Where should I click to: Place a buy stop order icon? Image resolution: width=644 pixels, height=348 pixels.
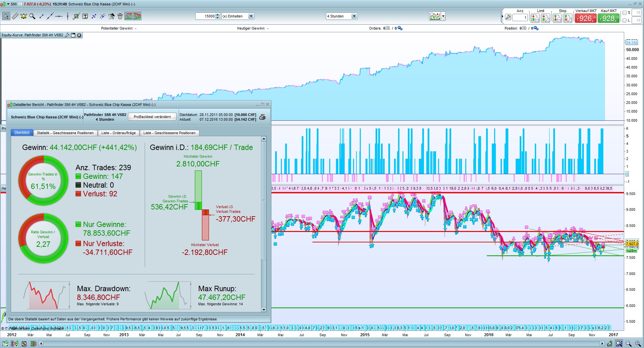[557, 18]
